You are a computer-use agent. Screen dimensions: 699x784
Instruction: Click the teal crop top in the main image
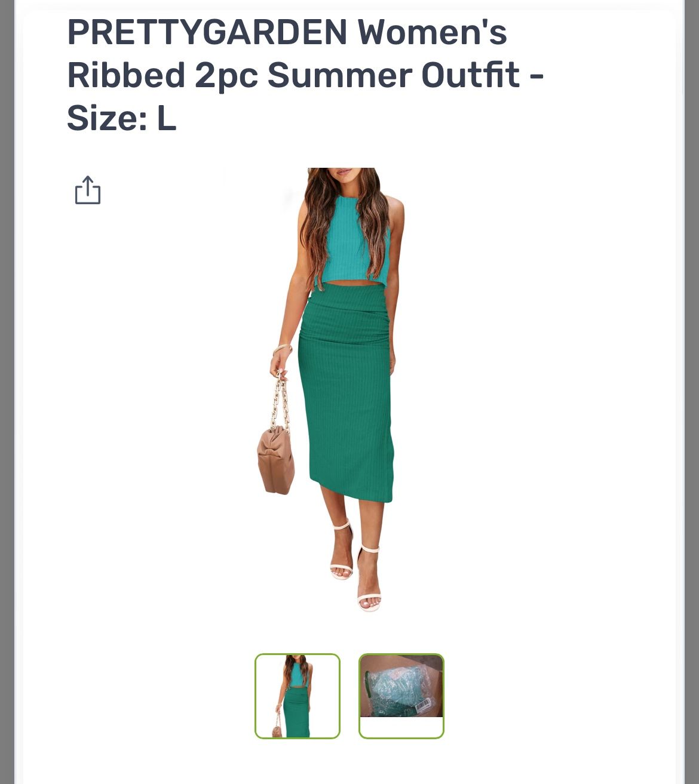coord(351,240)
